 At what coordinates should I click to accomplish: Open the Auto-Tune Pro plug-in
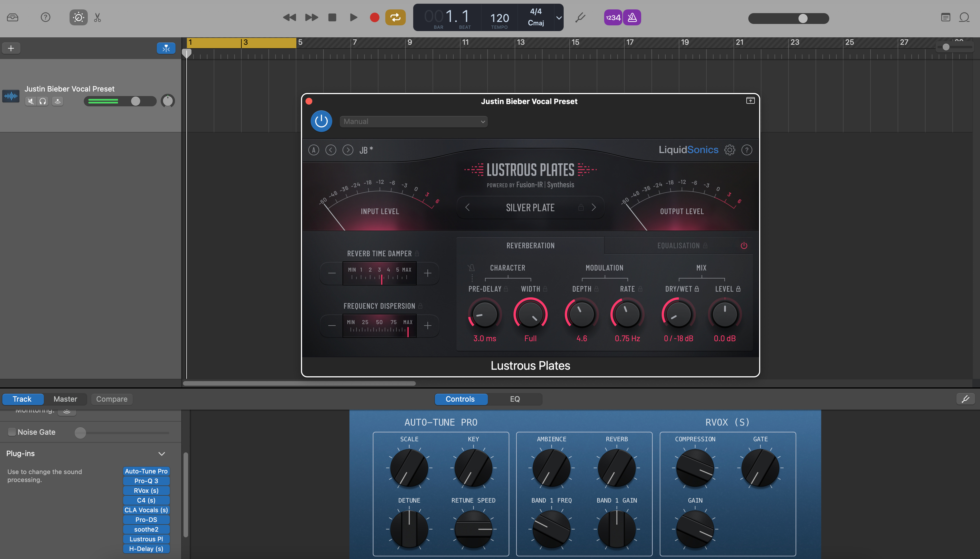[146, 471]
